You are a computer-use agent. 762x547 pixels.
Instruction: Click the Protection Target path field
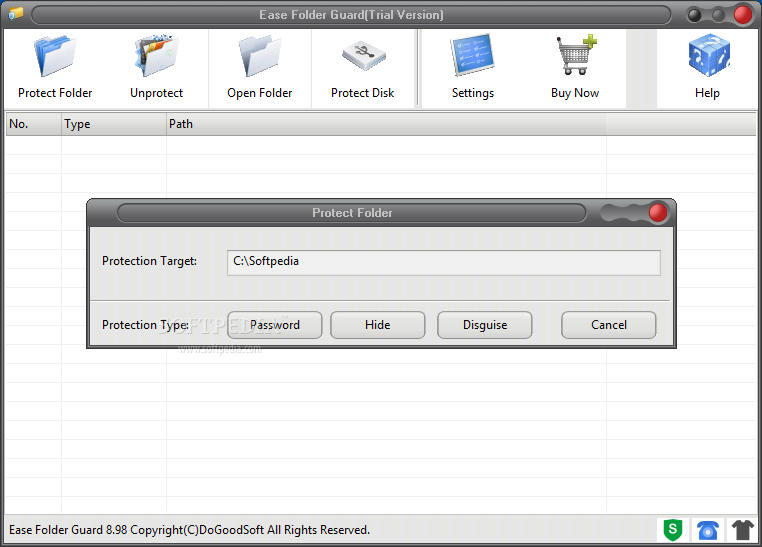[x=444, y=263]
